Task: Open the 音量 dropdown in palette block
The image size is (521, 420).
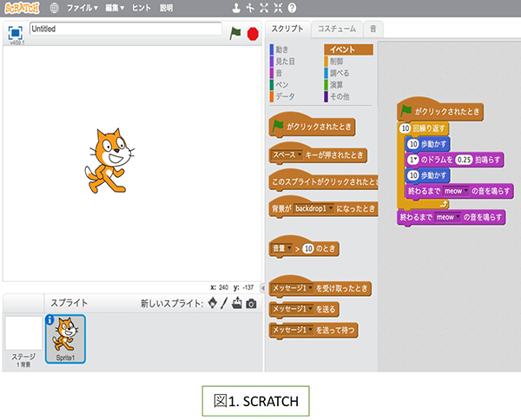Action: (x=282, y=248)
